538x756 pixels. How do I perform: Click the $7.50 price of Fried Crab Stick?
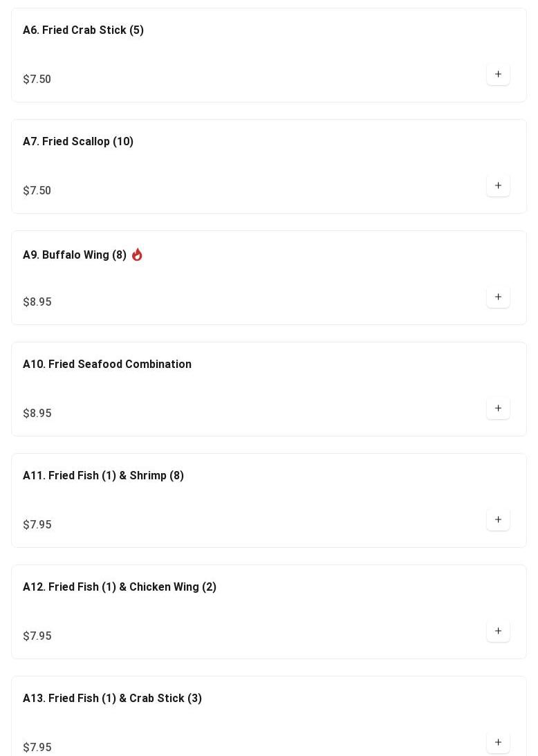[37, 80]
